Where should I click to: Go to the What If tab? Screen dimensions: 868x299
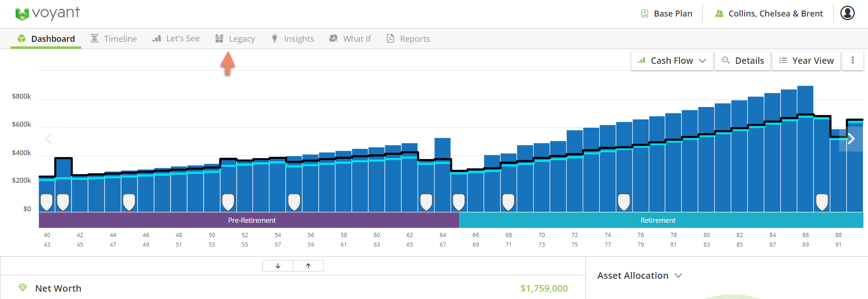pos(350,39)
